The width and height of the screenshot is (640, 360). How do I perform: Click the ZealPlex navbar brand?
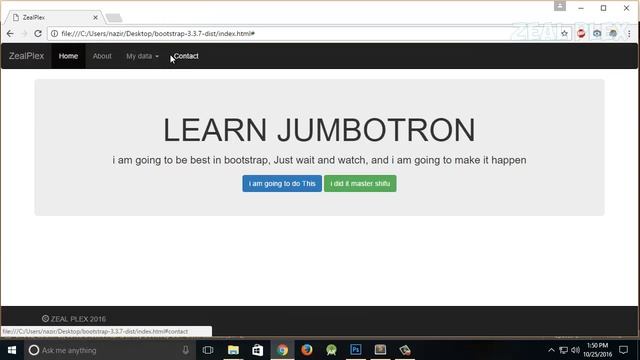pyautogui.click(x=27, y=56)
